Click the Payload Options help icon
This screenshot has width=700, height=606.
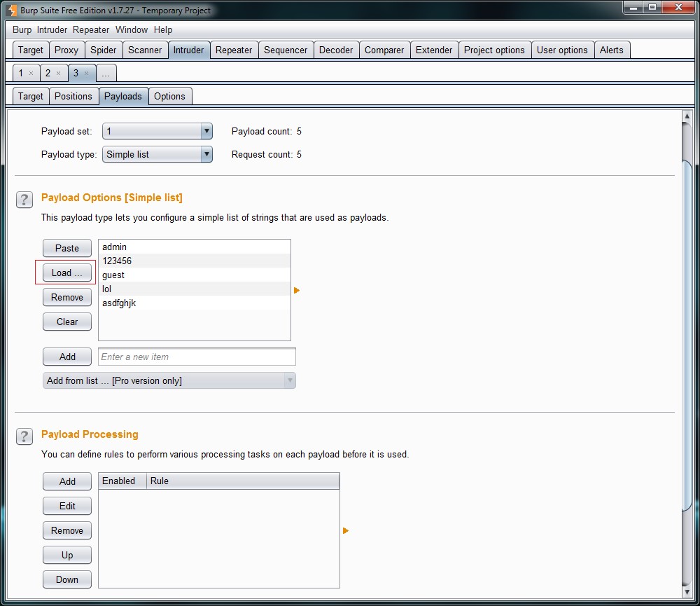click(x=24, y=200)
